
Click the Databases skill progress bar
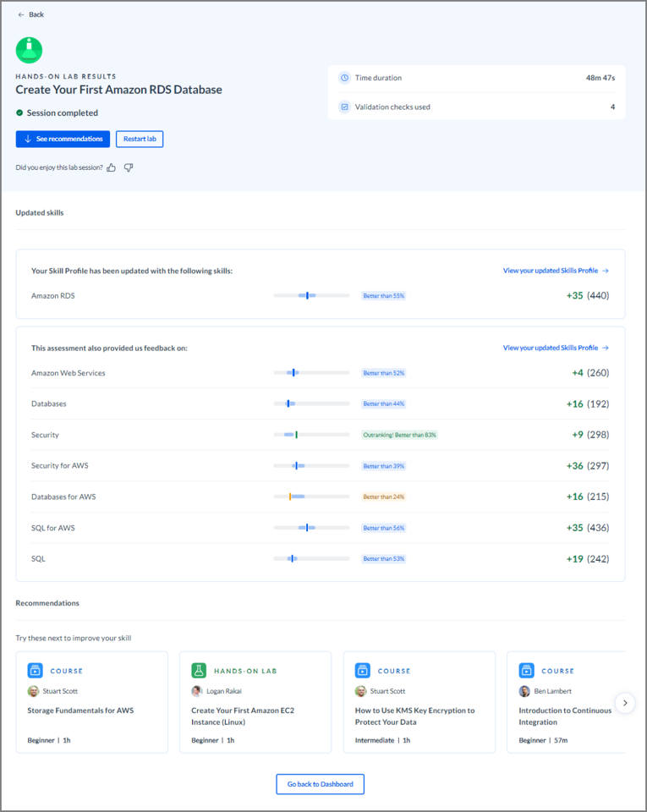pyautogui.click(x=311, y=404)
